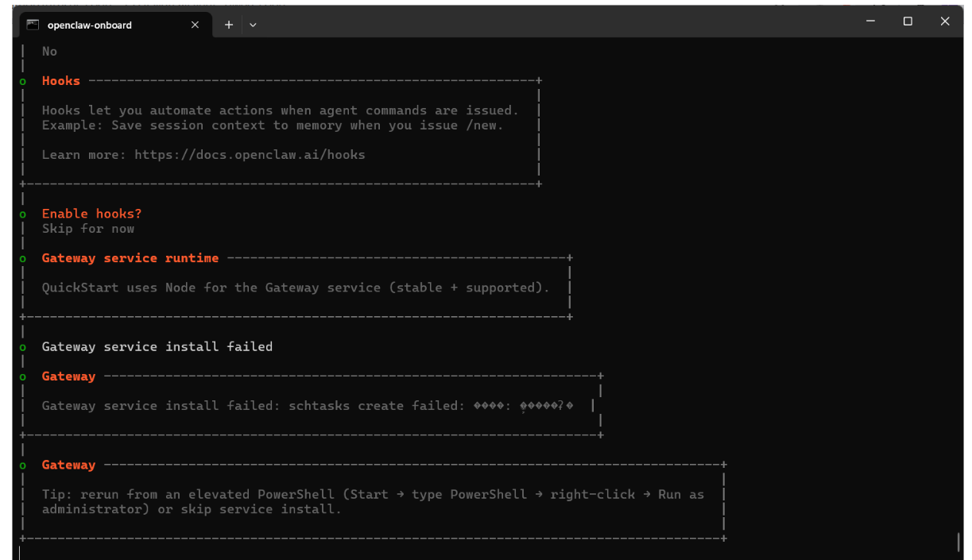This screenshot has height=560, width=972.
Task: Close the terminal window
Action: (944, 21)
